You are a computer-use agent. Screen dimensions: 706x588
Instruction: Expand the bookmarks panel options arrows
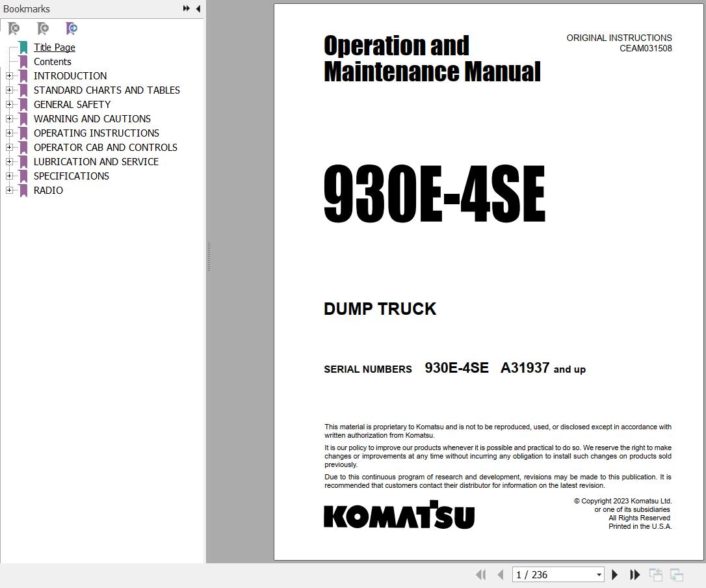(x=187, y=8)
